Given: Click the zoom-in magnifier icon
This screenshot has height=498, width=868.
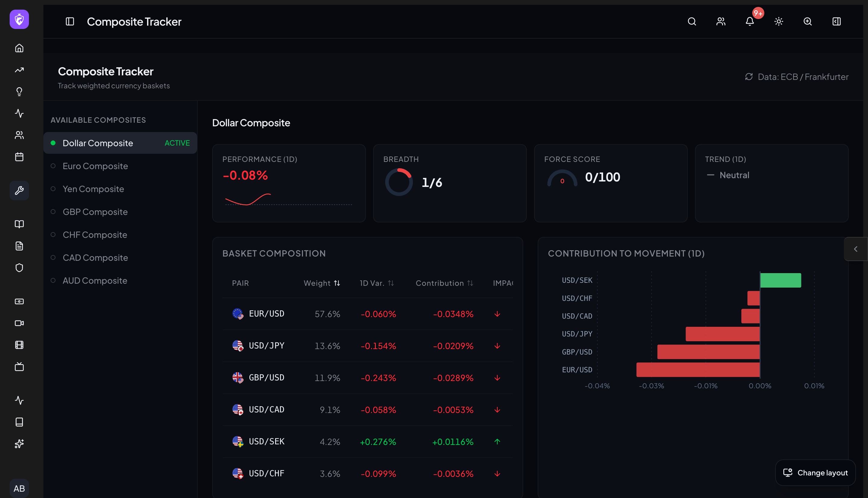Looking at the screenshot, I should [807, 21].
